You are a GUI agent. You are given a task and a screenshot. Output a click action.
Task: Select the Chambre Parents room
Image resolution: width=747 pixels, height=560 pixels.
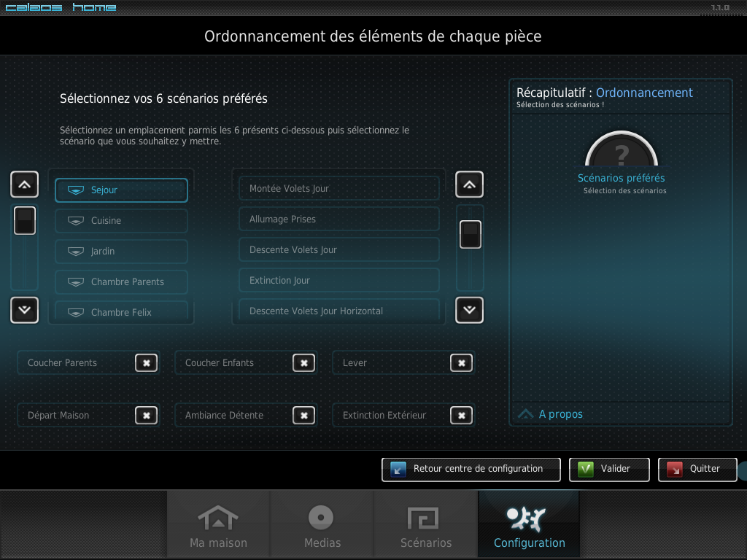coord(122,282)
